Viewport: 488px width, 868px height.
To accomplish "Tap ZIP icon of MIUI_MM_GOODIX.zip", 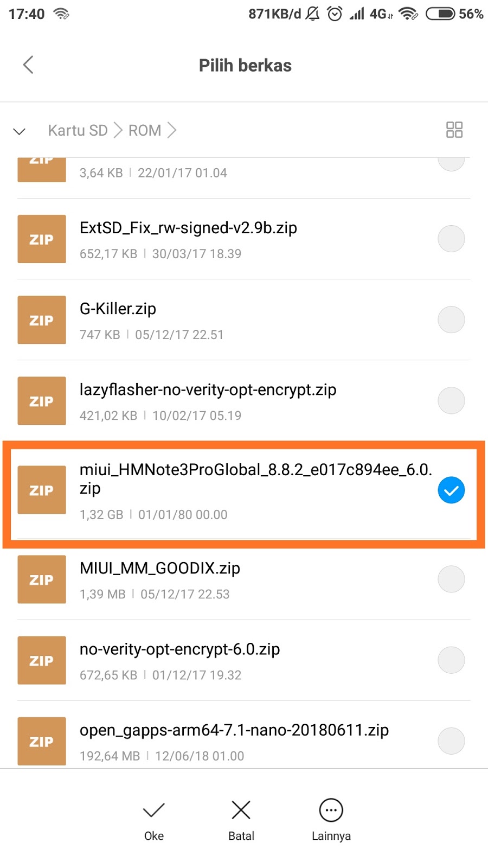I will pos(42,579).
